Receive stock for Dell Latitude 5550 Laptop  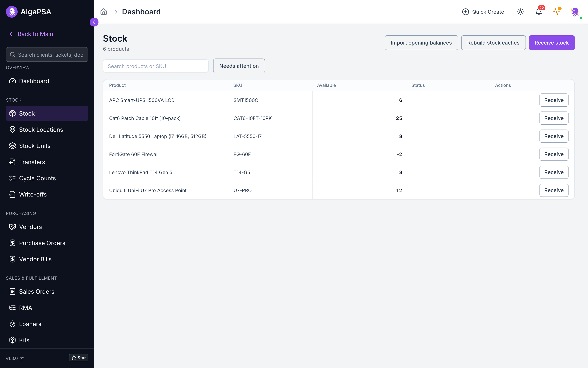click(x=554, y=136)
